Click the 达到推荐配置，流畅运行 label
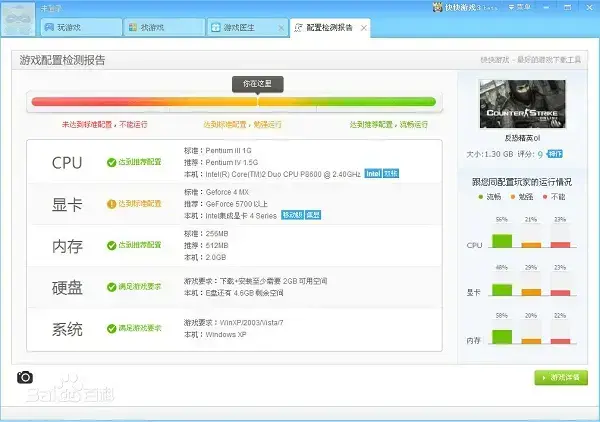 point(388,125)
